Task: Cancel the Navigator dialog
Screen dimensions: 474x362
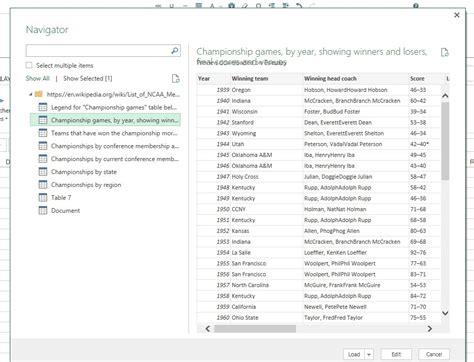Action: click(434, 354)
